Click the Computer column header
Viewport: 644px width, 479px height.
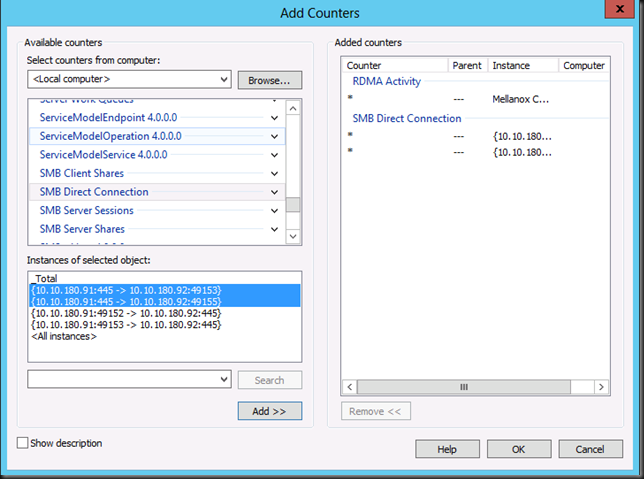point(584,65)
